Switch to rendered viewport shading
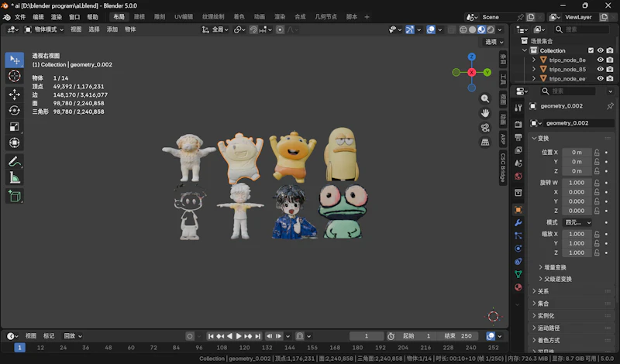 pyautogui.click(x=491, y=29)
